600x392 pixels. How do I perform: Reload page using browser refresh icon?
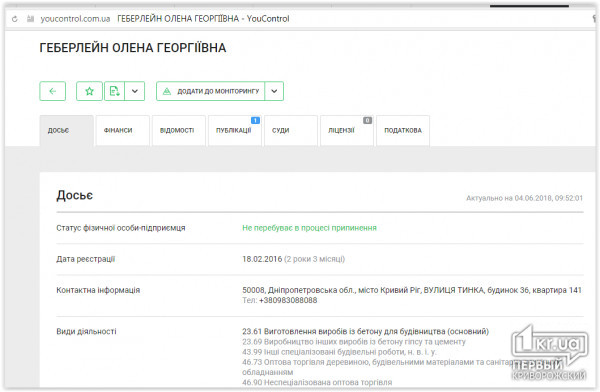(x=15, y=19)
